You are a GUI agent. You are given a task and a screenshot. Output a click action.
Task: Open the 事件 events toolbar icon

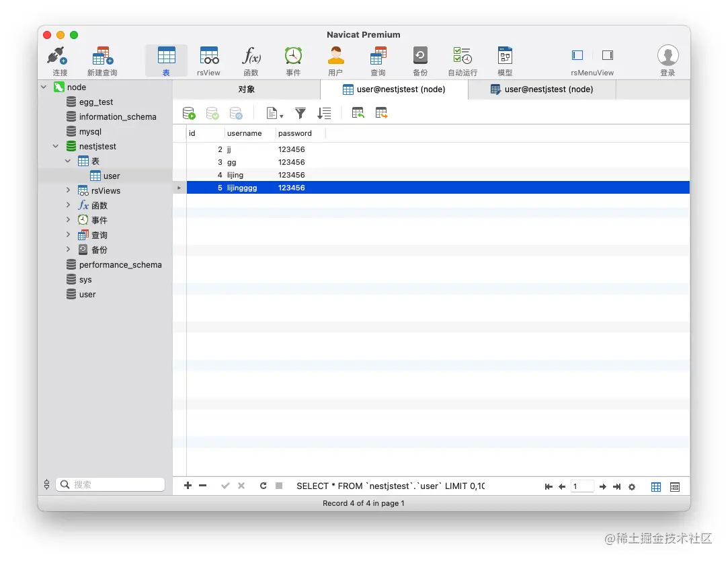tap(293, 61)
